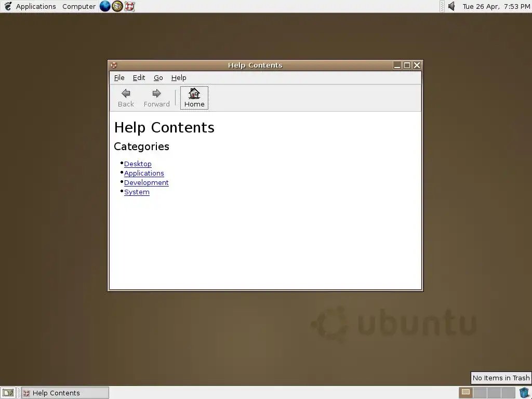Open the Computer menu in top panel
532x399 pixels.
pos(79,6)
